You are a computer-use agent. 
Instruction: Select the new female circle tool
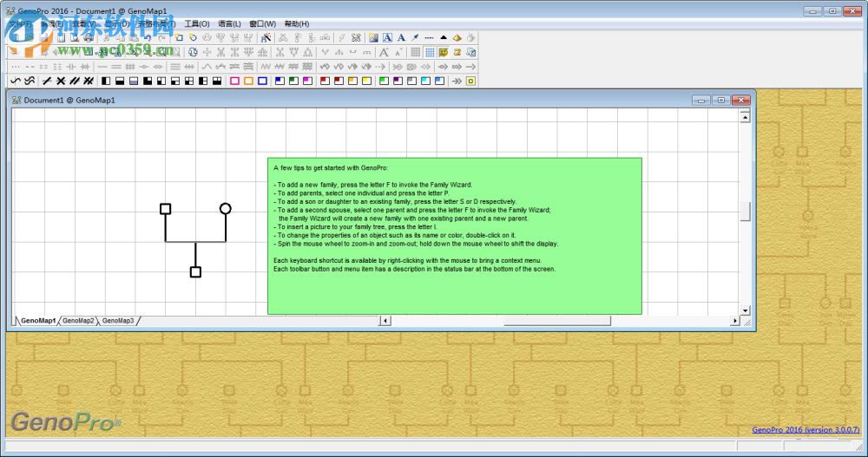(x=193, y=37)
